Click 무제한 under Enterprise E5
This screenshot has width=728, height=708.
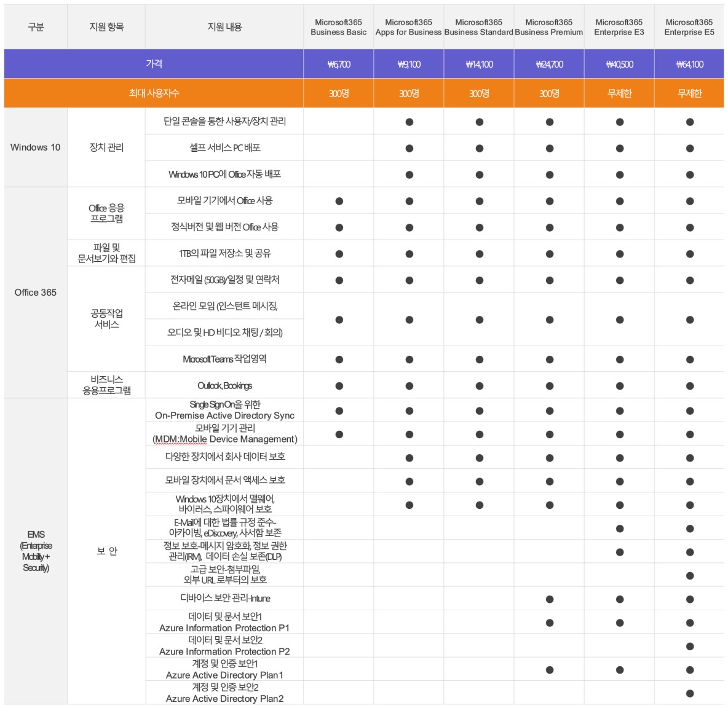689,93
